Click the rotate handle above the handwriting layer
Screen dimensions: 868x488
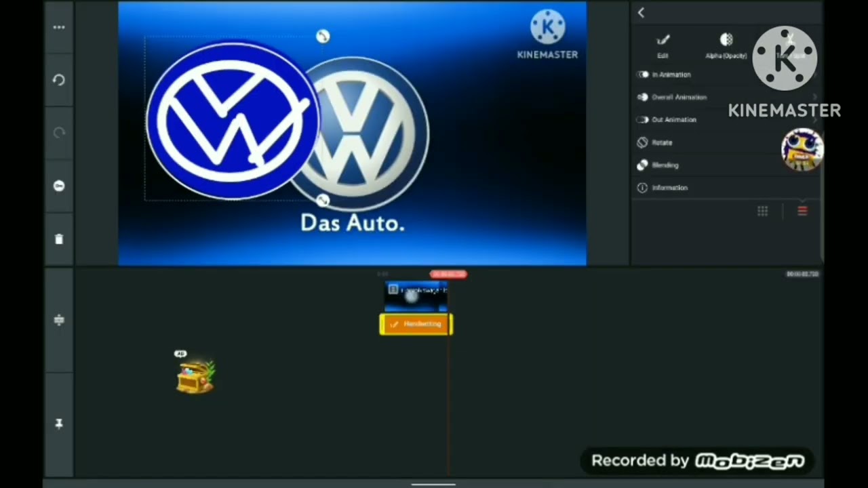pos(323,37)
